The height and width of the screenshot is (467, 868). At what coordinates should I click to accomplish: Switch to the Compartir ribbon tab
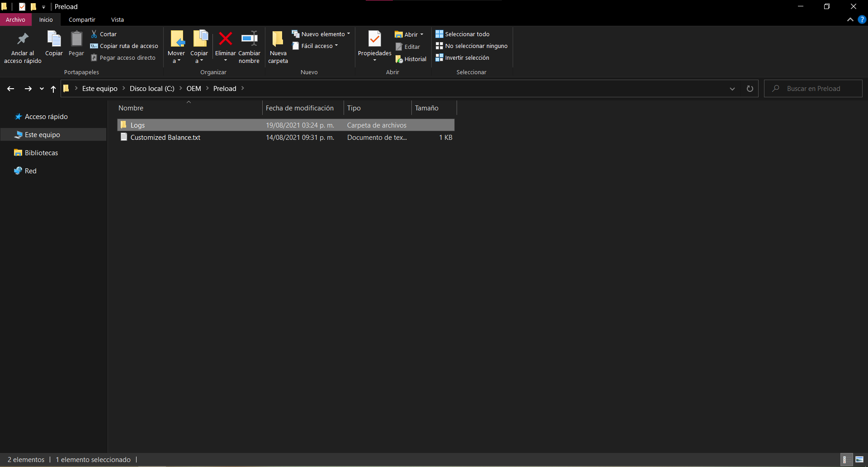point(82,19)
